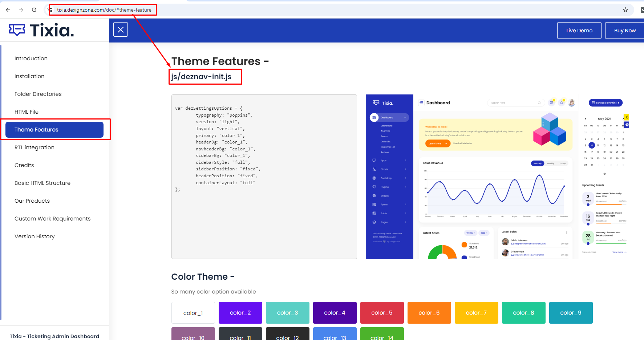Click 'Tixia - Ticketing Admin Dashboard' footer text
The height and width of the screenshot is (340, 644).
(x=54, y=336)
